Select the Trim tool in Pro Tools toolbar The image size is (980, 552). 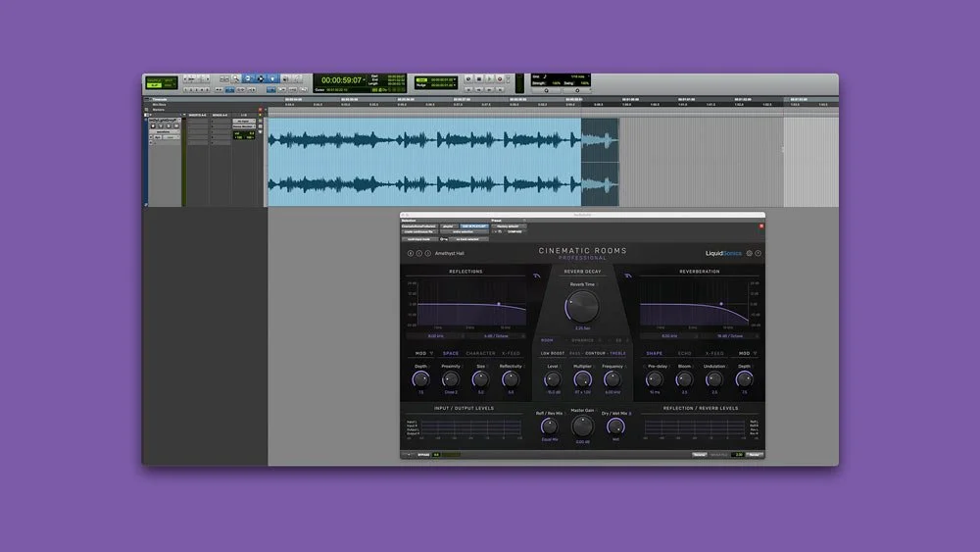(x=248, y=78)
